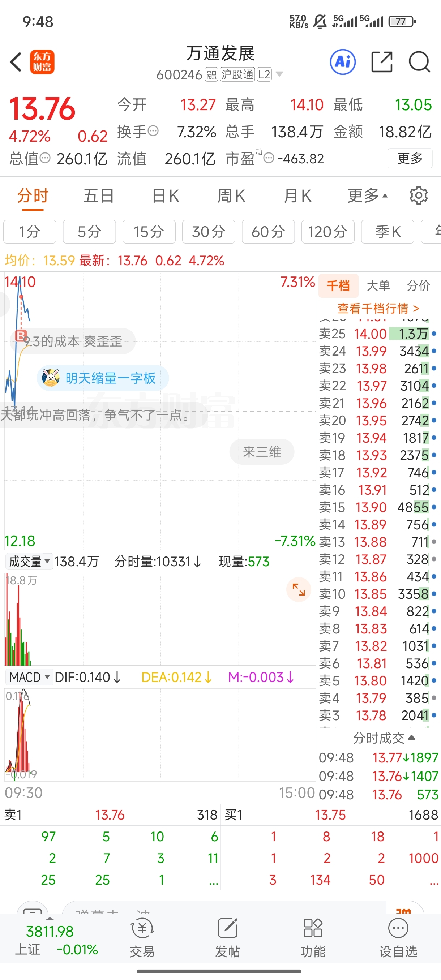Select the 季K period button
441x980 pixels.
tap(388, 231)
